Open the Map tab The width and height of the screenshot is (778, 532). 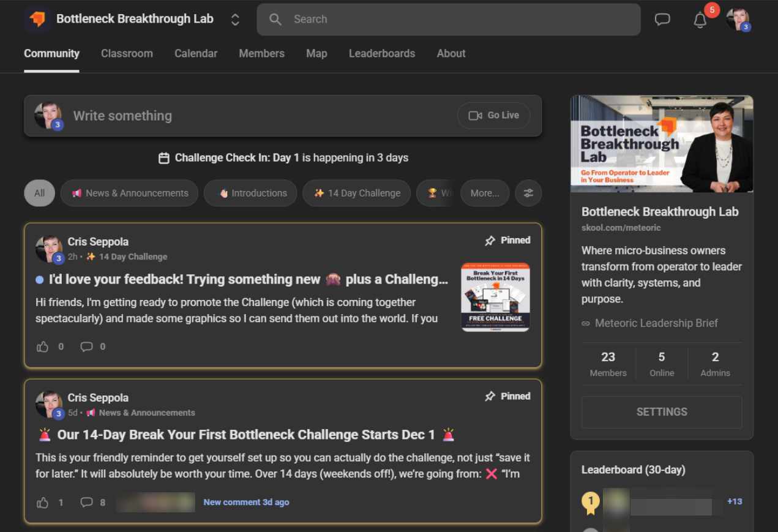(316, 53)
